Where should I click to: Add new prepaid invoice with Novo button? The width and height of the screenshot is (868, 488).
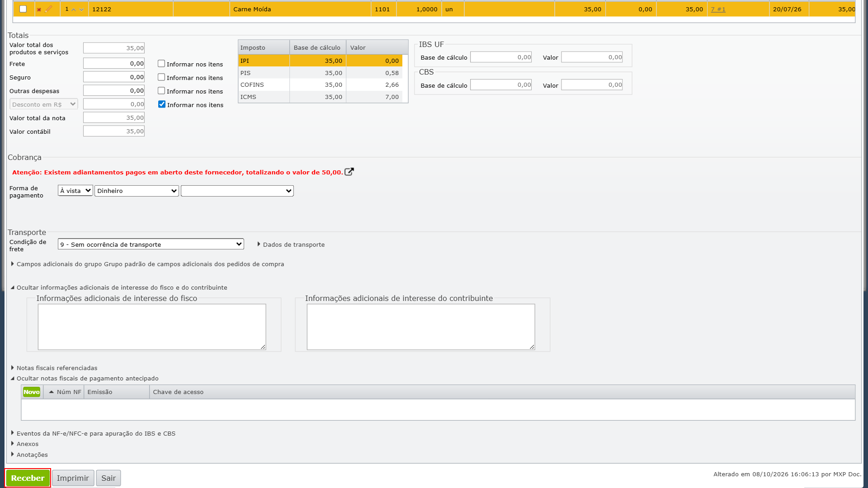coord(32,392)
